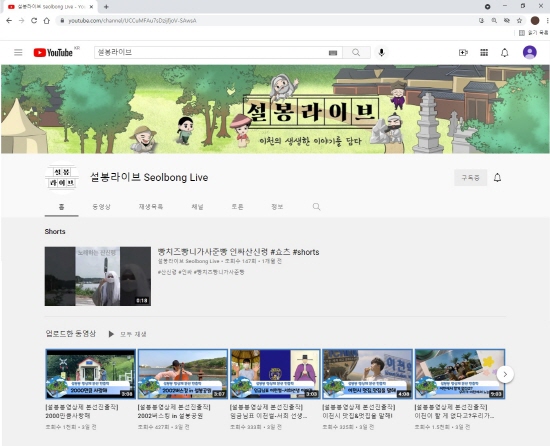Image resolution: width=550 pixels, height=446 pixels.
Task: Switch to the 재생목록 tab
Action: click(151, 207)
